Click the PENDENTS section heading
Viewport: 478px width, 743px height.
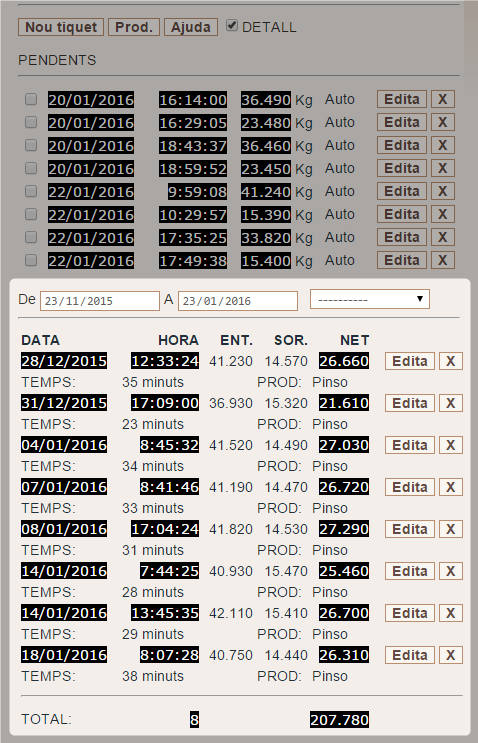pyautogui.click(x=57, y=60)
